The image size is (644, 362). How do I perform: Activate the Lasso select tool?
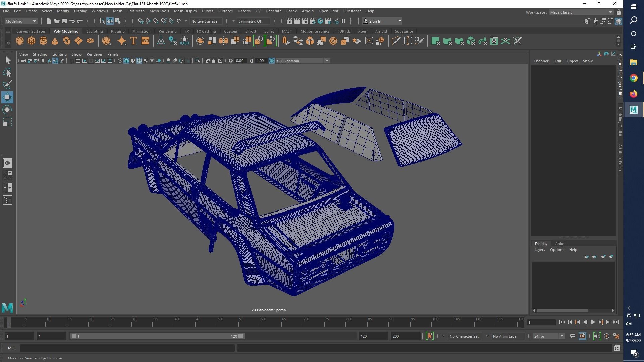[x=7, y=73]
